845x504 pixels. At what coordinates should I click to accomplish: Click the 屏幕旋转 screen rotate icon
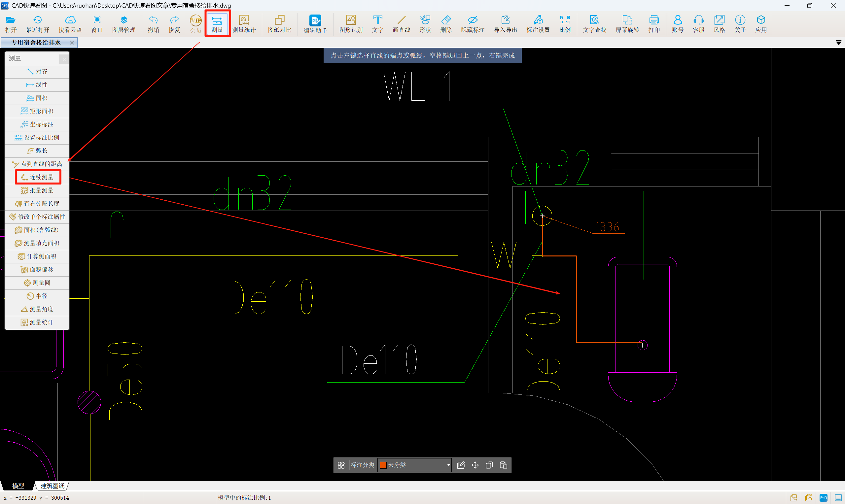pos(627,24)
